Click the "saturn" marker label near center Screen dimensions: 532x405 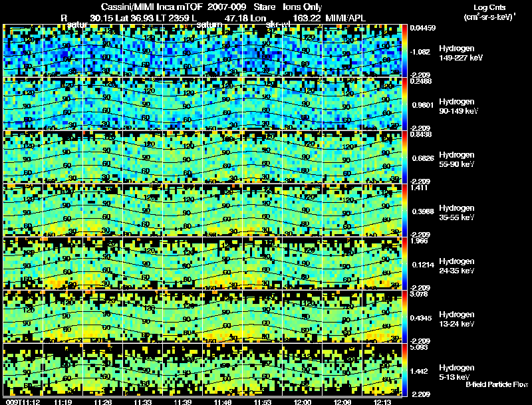209,25
